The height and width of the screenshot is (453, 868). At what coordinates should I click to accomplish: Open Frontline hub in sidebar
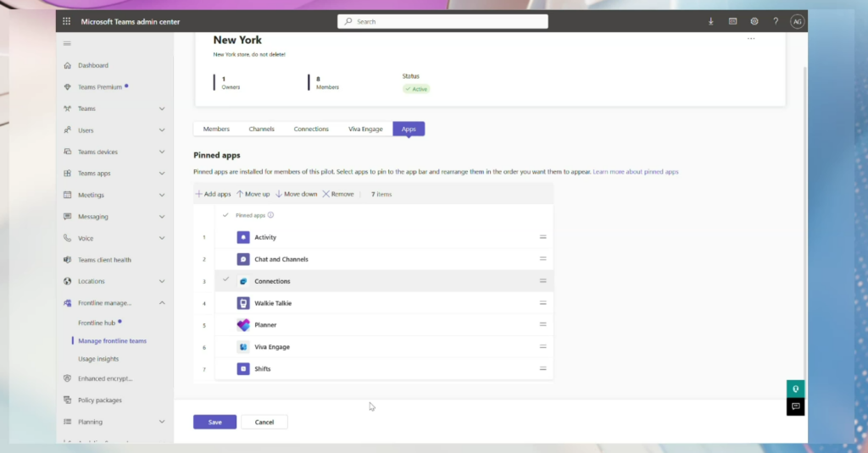pyautogui.click(x=97, y=323)
